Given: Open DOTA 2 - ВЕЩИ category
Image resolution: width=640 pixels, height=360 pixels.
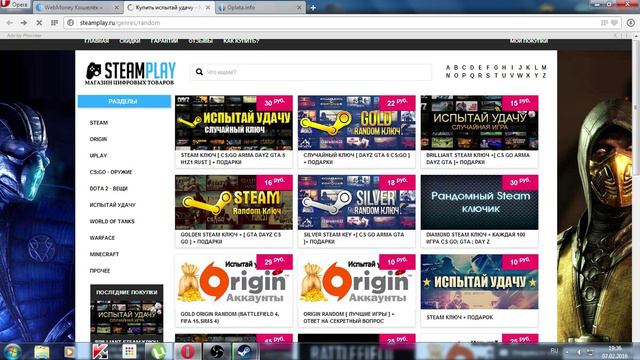Looking at the screenshot, I should click(x=109, y=189).
